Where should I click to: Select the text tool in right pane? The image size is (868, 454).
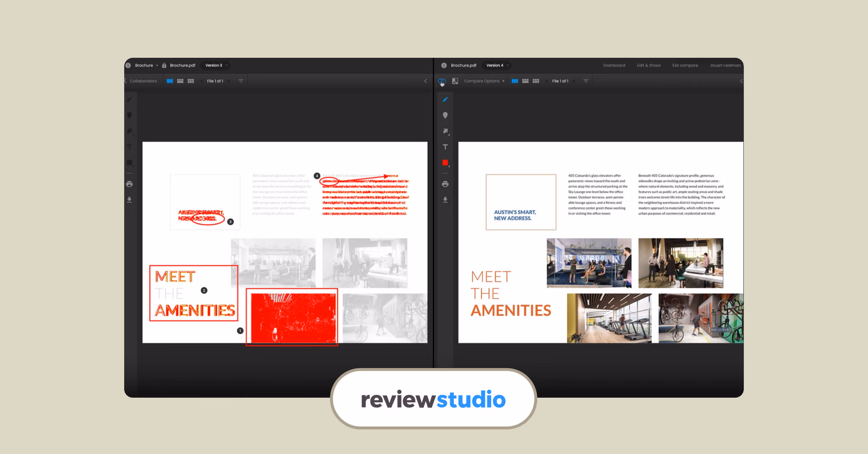click(x=445, y=147)
